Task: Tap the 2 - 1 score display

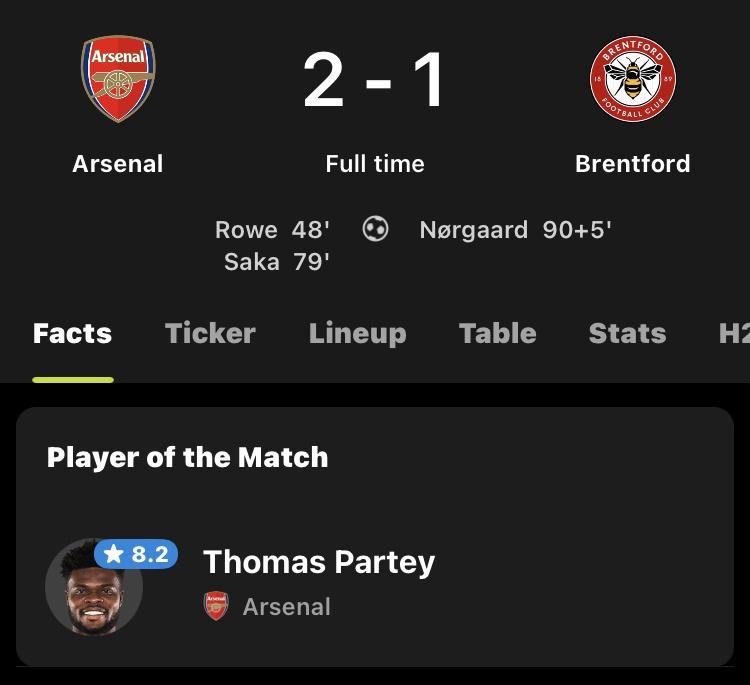Action: tap(375, 82)
